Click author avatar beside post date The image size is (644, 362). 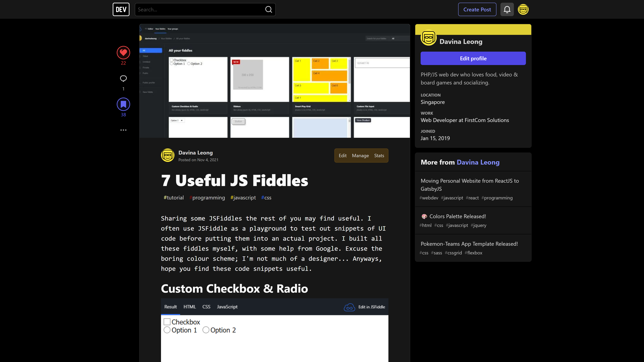168,155
